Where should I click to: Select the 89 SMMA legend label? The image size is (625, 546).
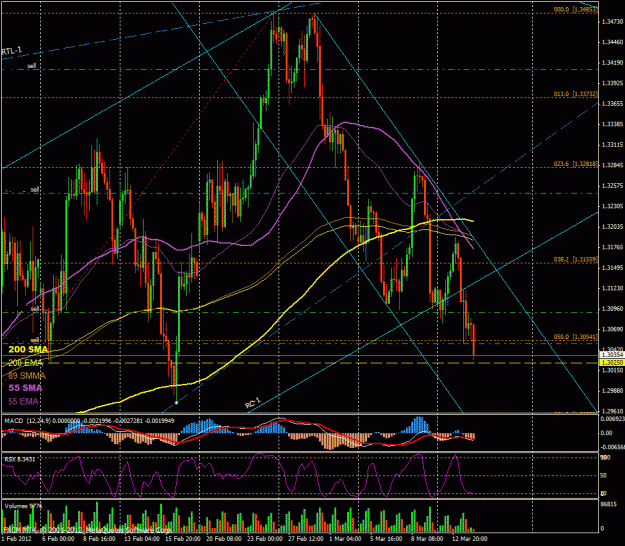click(x=27, y=376)
